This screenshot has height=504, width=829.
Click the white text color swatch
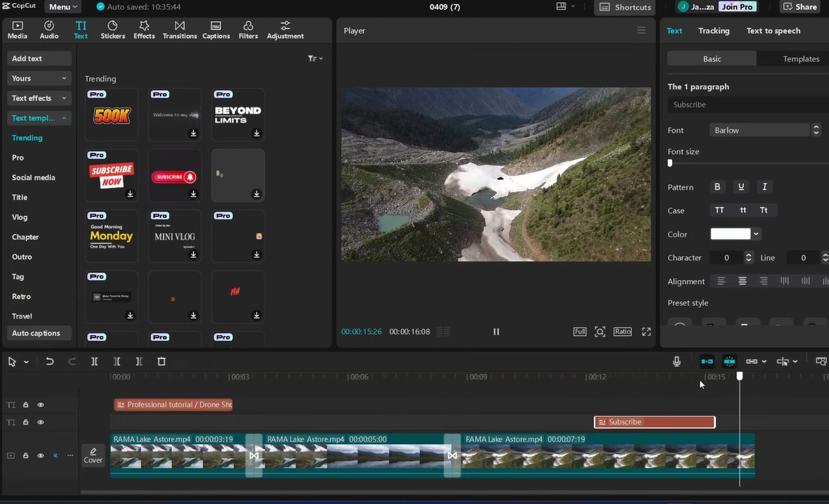(x=730, y=234)
